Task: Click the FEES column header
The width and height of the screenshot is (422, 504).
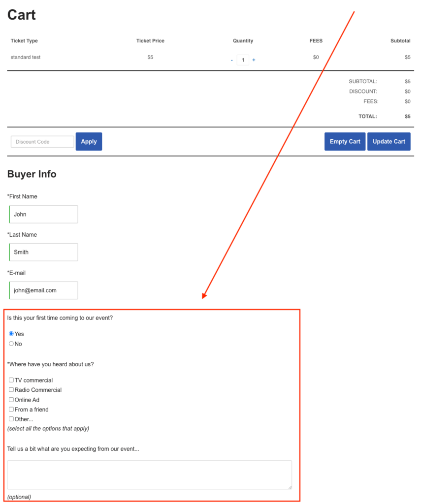Action: tap(316, 41)
